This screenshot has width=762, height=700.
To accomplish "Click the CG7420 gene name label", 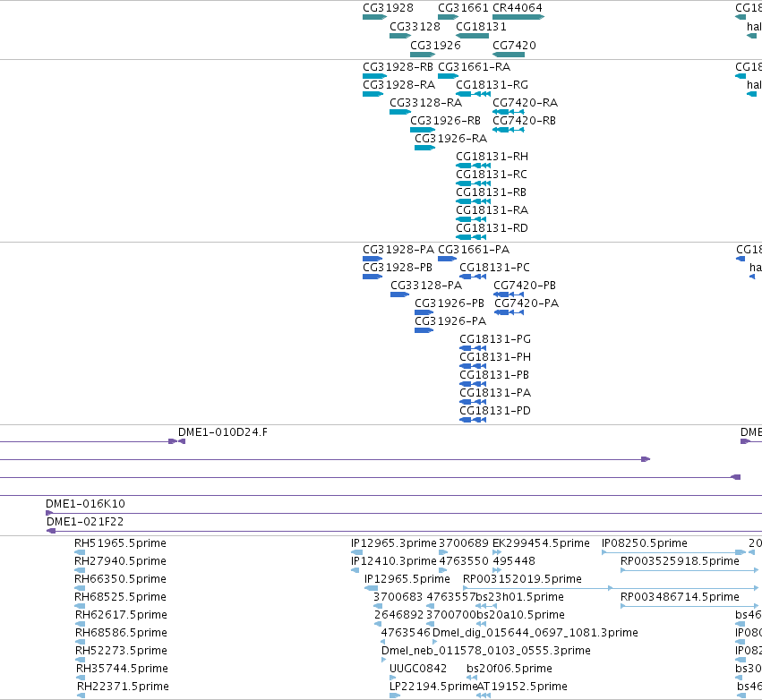I will (514, 46).
